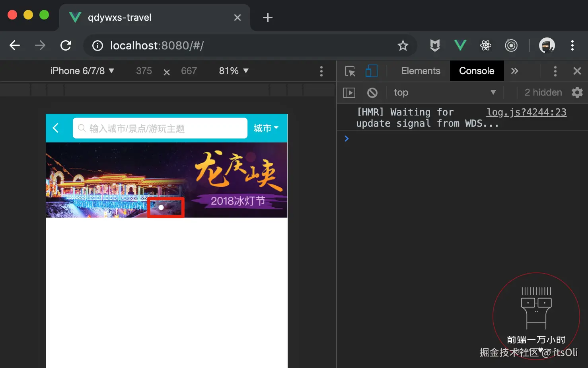
Task: Open the Vue devtools extension
Action: coord(460,45)
